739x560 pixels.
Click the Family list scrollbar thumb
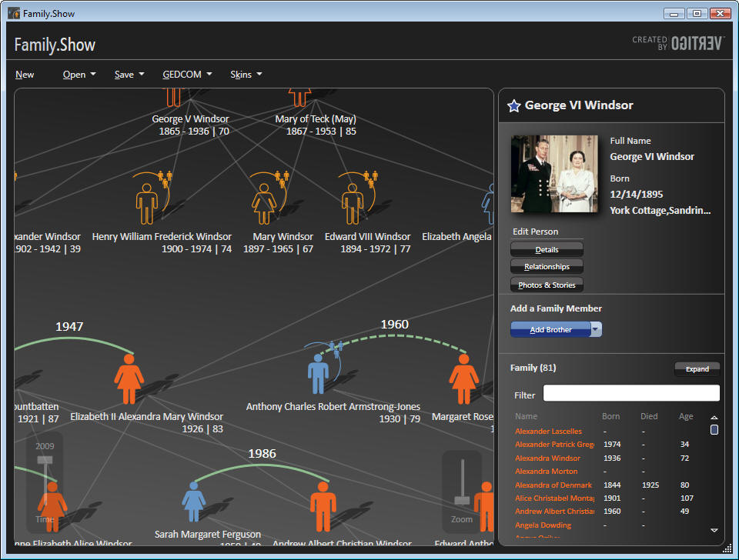[x=714, y=429]
